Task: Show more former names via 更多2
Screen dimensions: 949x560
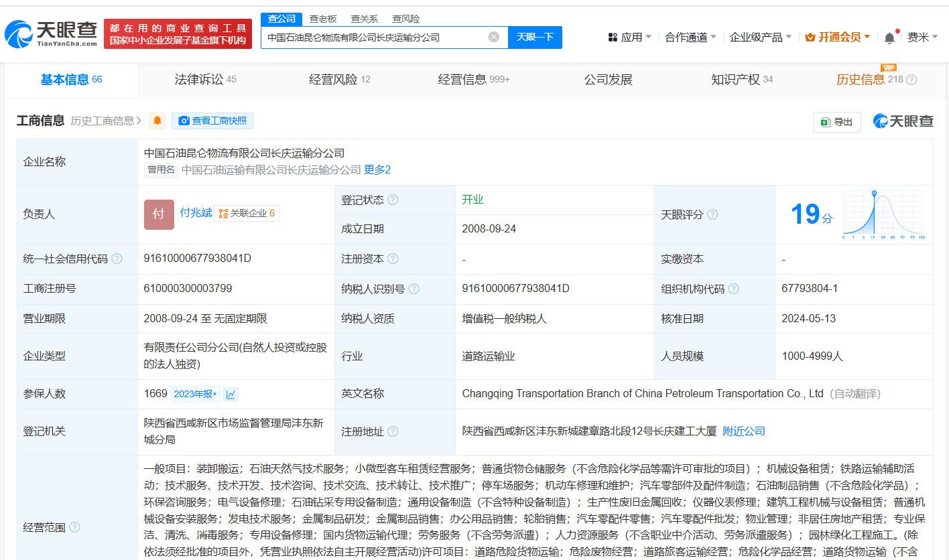Action: click(377, 170)
